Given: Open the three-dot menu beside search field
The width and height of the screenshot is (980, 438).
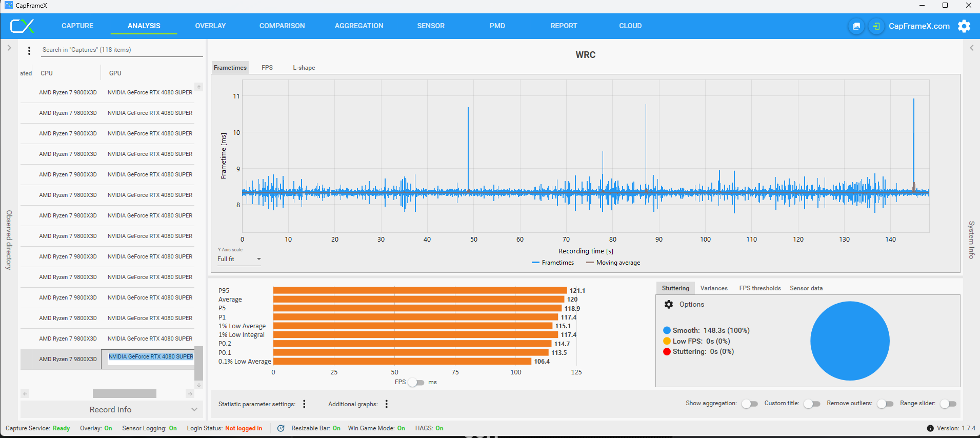Looking at the screenshot, I should [x=29, y=50].
